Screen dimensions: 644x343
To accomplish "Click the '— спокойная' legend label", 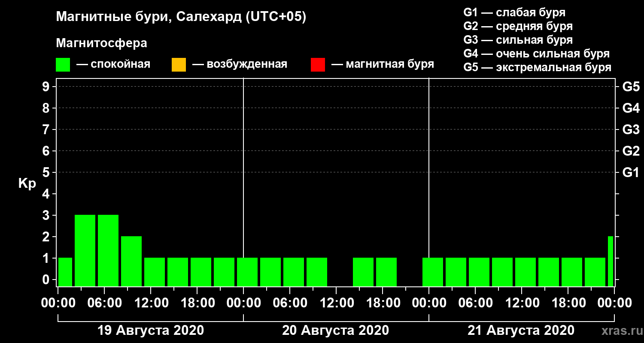I will coord(113,64).
